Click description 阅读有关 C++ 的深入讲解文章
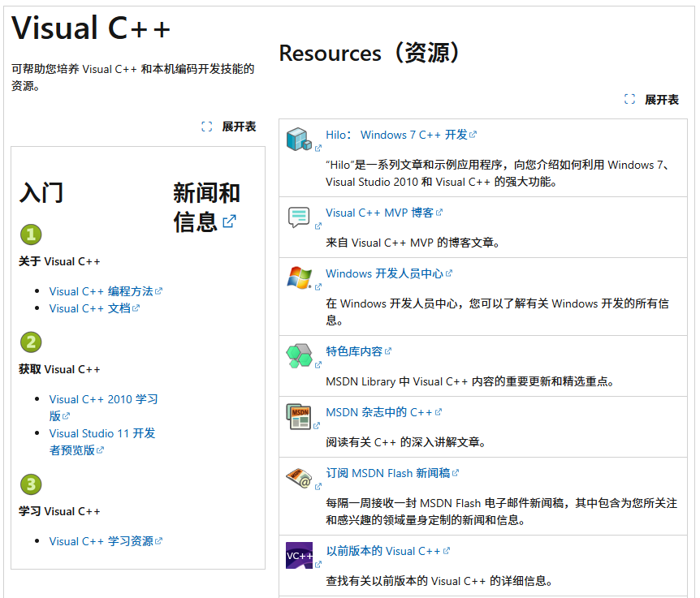Image resolution: width=700 pixels, height=598 pixels. (406, 442)
